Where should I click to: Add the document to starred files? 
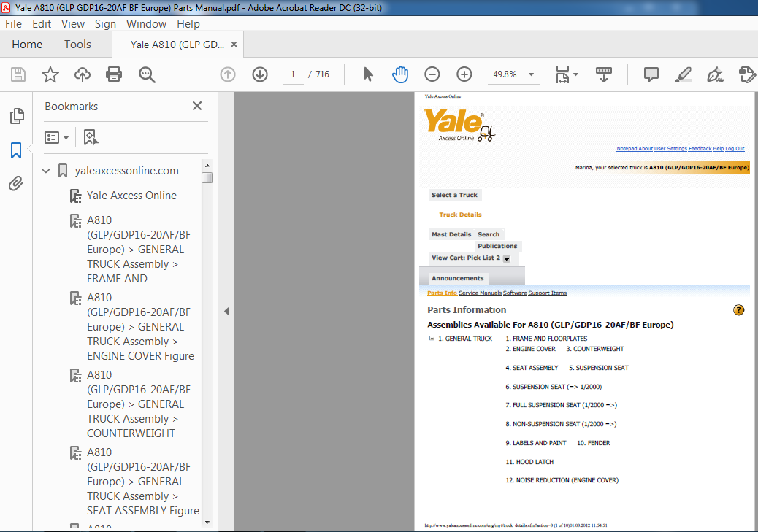pos(50,74)
